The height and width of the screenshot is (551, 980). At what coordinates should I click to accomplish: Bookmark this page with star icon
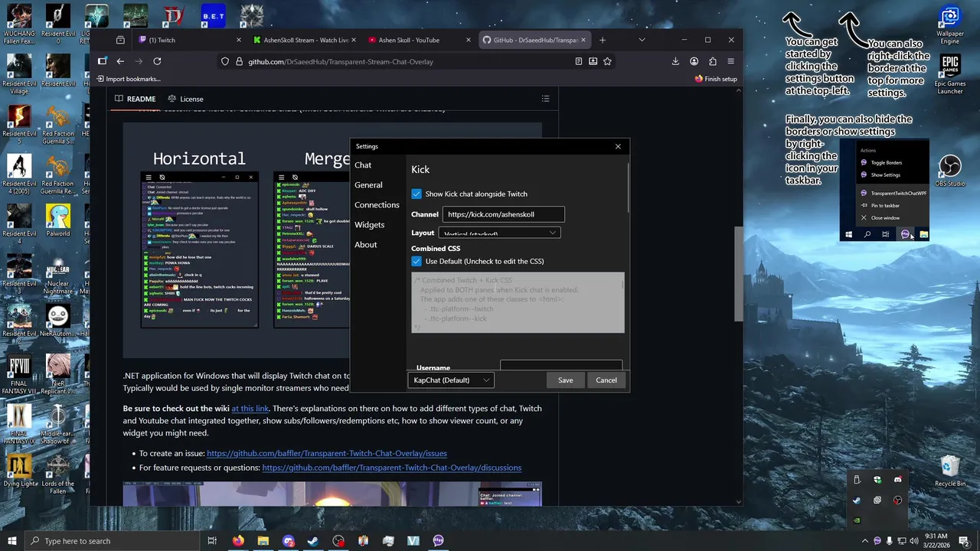point(607,61)
